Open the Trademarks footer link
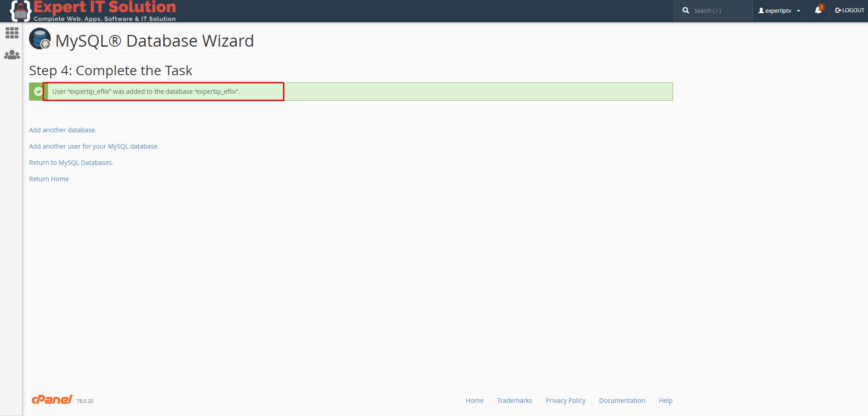This screenshot has height=416, width=868. tap(514, 401)
